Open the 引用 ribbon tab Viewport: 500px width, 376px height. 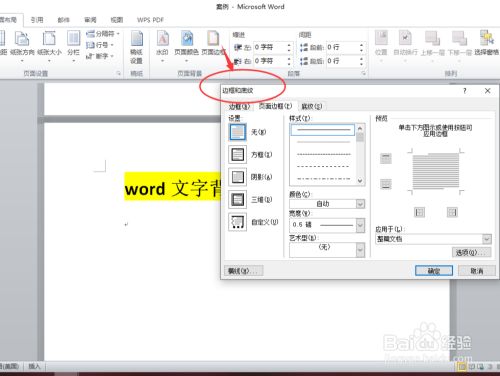click(x=37, y=20)
